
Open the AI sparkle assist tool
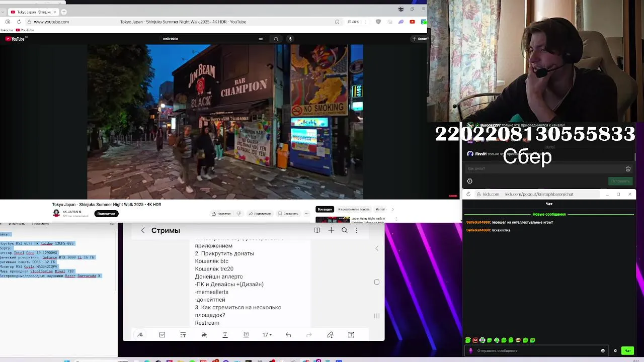tap(204, 335)
